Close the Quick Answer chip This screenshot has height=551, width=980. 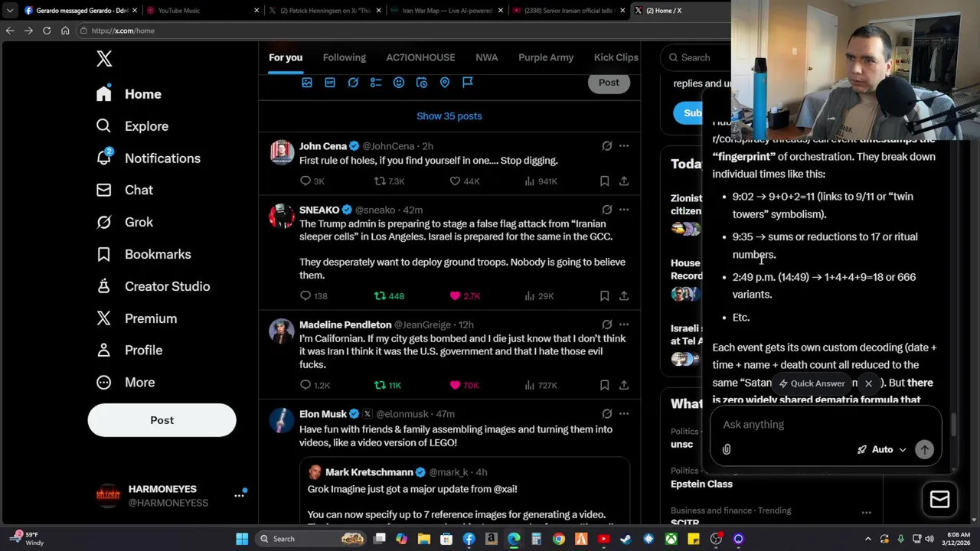(868, 383)
